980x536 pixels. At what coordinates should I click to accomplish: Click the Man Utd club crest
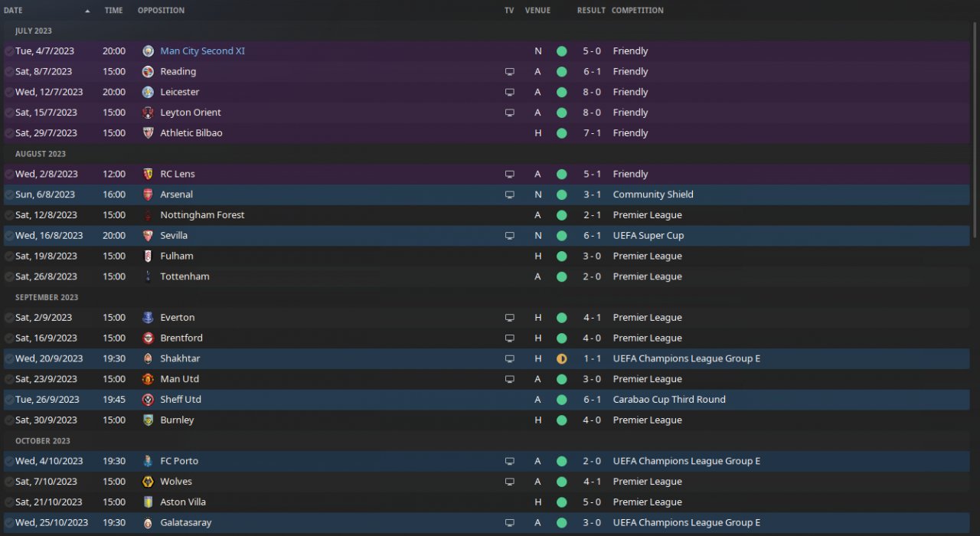click(x=149, y=379)
